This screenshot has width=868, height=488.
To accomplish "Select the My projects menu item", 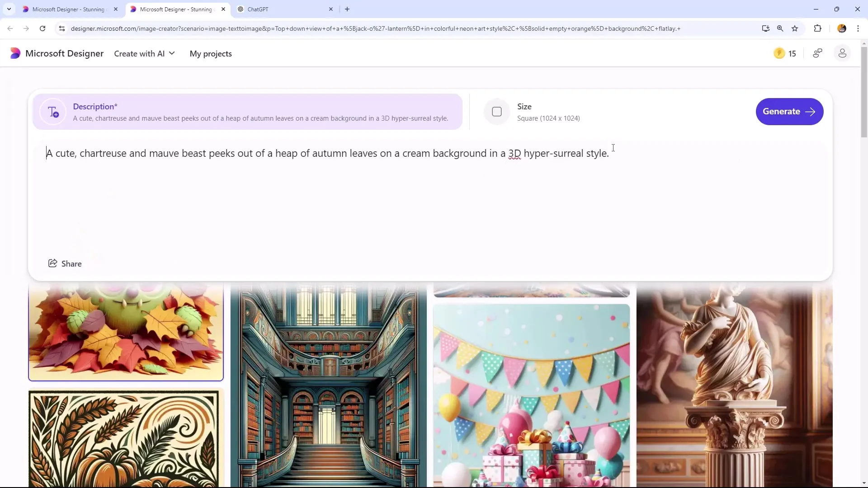I will pyautogui.click(x=212, y=54).
